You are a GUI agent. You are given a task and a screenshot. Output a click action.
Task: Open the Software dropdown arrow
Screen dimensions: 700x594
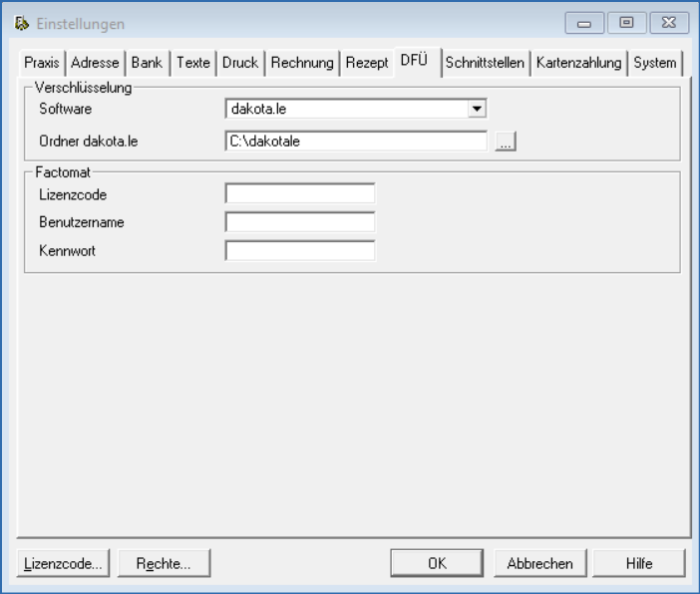point(478,109)
